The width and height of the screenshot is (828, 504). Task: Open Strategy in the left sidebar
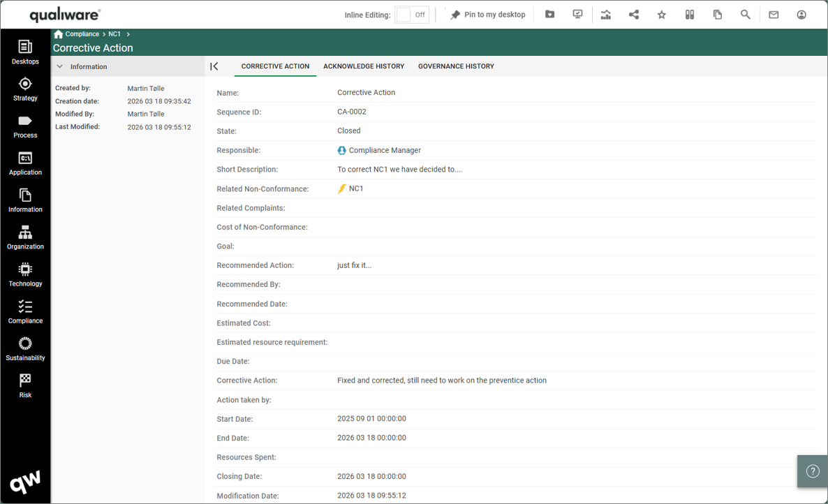coord(25,89)
